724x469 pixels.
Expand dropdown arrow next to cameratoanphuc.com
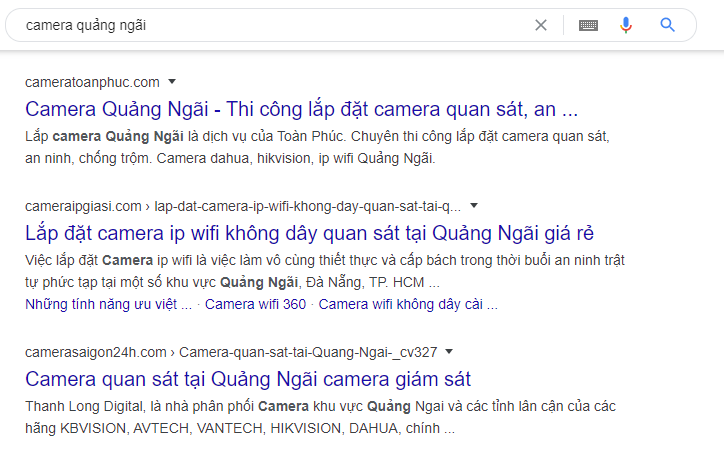click(172, 82)
